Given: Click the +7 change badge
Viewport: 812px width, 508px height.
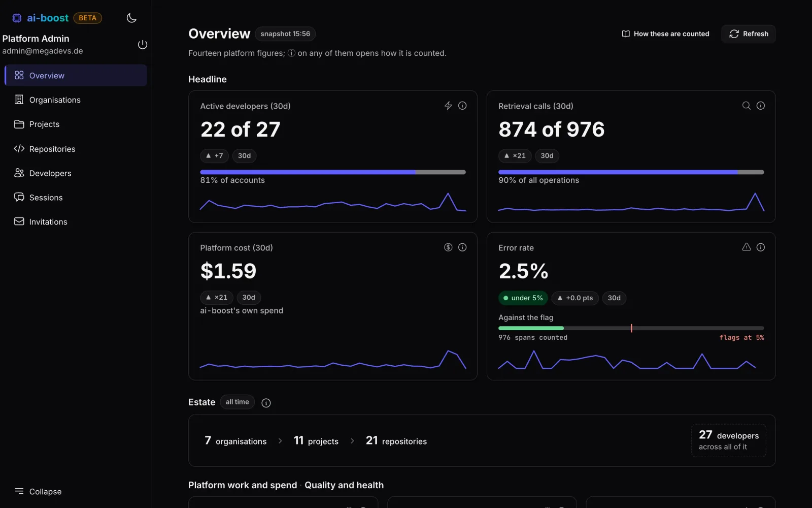Looking at the screenshot, I should [x=215, y=156].
